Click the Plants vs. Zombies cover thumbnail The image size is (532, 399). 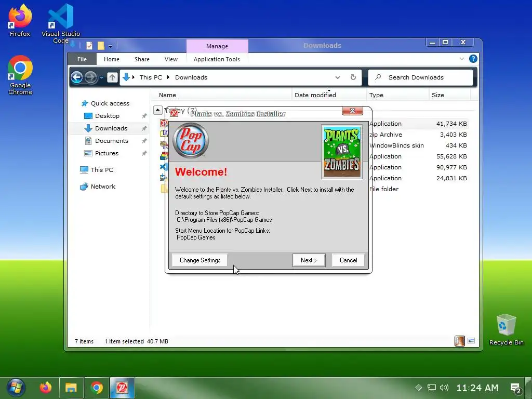(342, 152)
